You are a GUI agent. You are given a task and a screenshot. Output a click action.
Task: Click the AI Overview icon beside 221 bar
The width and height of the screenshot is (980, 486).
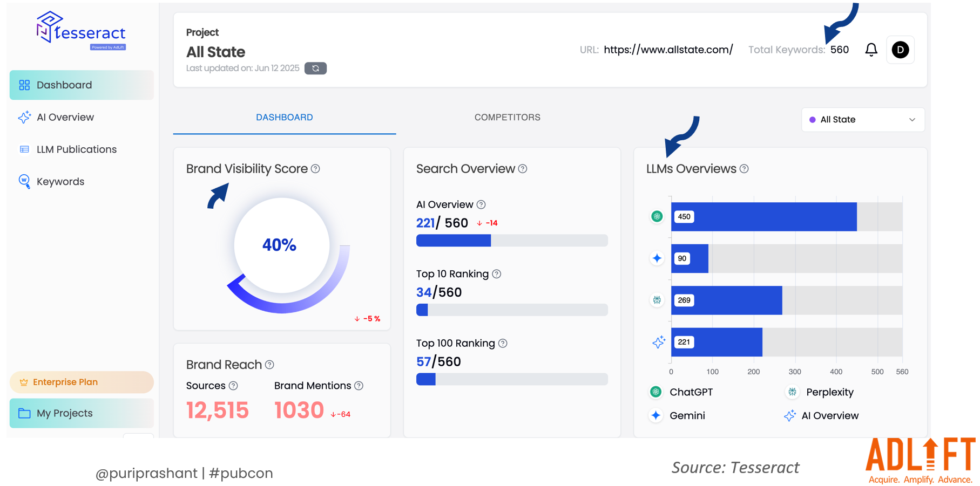(659, 342)
